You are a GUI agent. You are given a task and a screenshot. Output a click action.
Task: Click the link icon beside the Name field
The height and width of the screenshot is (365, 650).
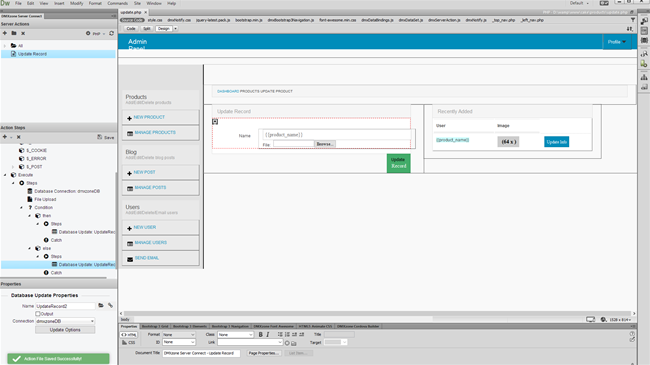click(110, 306)
